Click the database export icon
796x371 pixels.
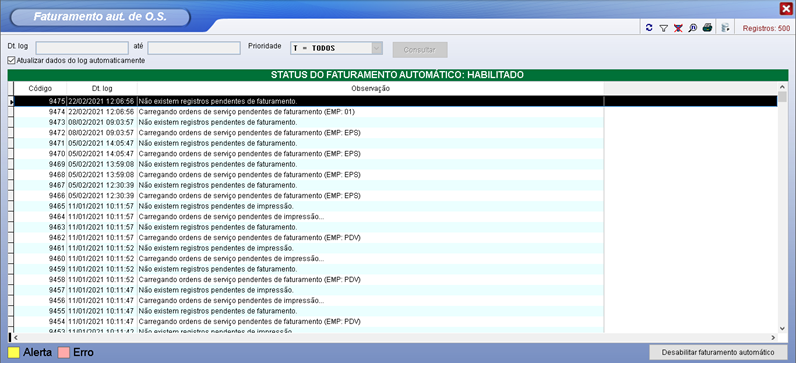click(725, 28)
